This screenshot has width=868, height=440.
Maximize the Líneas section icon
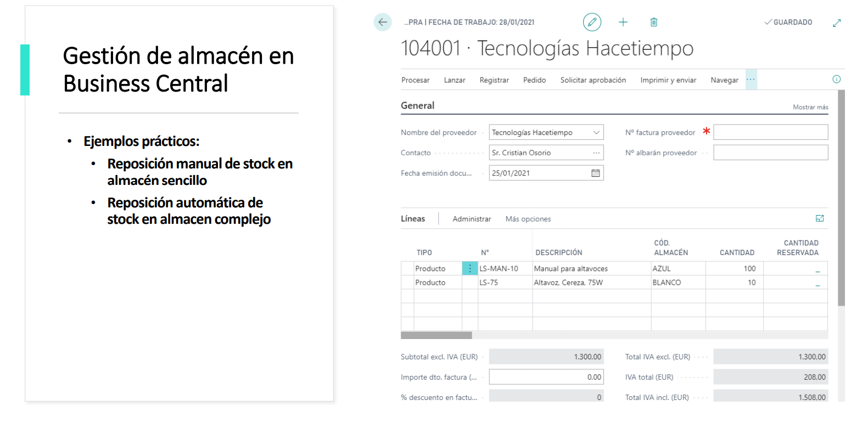[820, 218]
